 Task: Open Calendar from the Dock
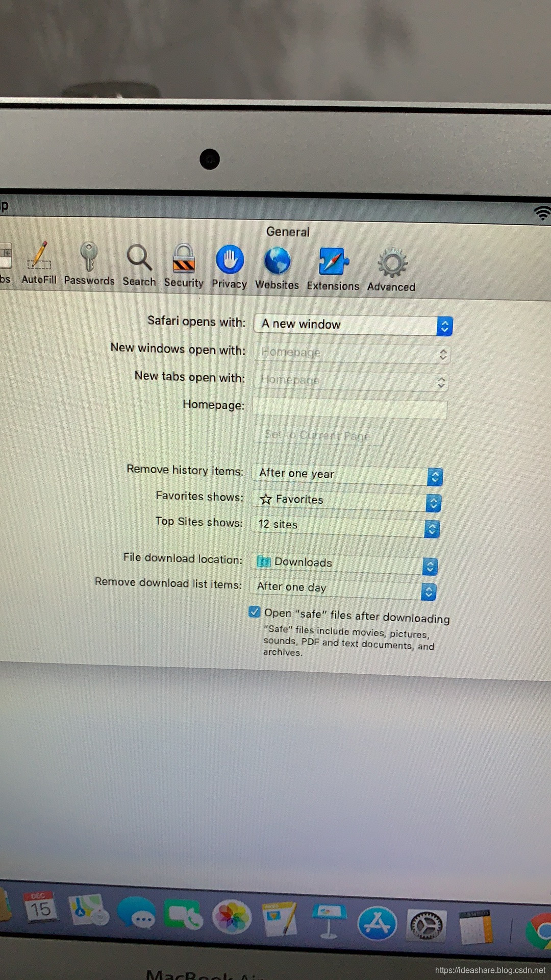[40, 908]
